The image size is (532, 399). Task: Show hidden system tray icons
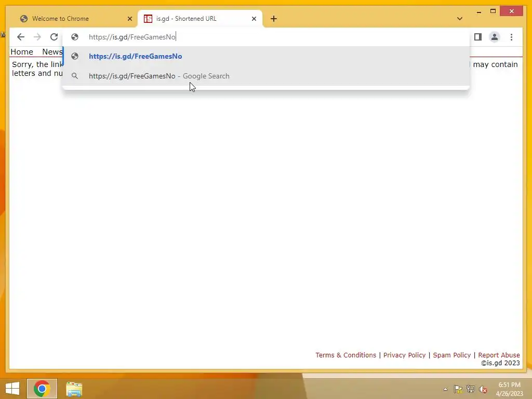click(445, 389)
